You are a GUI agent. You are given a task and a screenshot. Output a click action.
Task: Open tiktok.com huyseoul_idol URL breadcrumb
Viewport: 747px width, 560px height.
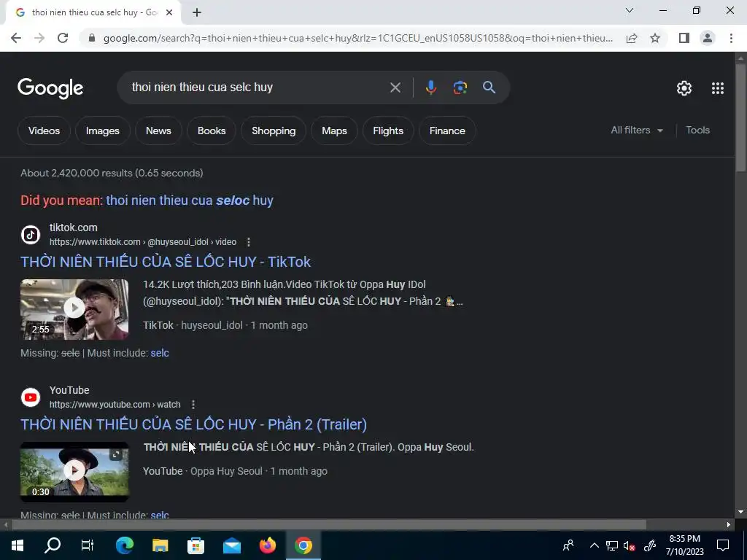click(143, 242)
